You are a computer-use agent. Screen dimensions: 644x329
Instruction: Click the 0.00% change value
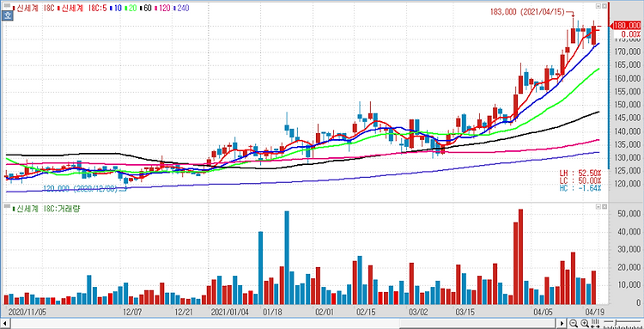tap(631, 34)
